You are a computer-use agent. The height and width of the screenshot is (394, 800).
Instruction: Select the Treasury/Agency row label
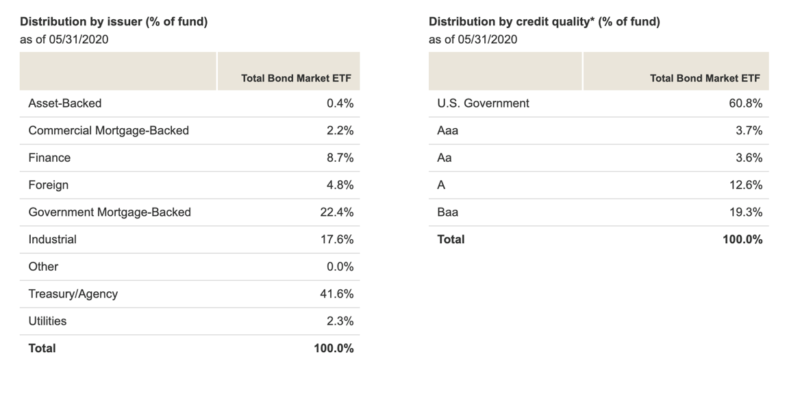click(x=73, y=294)
